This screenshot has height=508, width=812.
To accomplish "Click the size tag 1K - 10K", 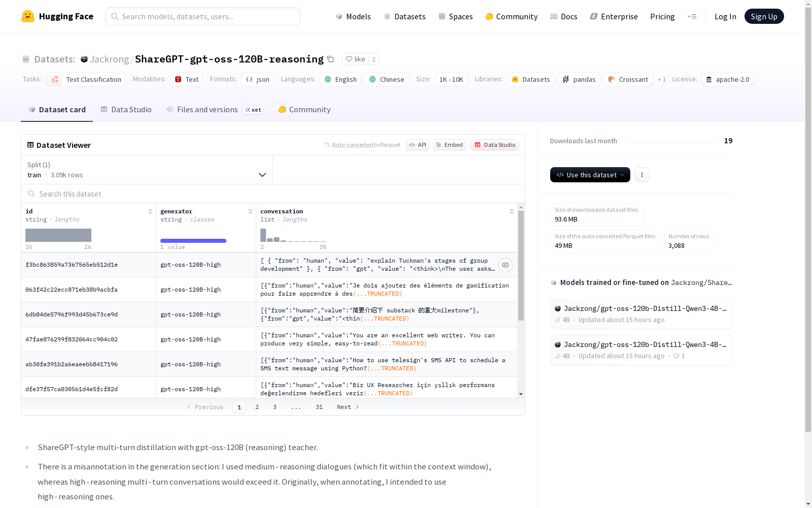I will coord(451,79).
